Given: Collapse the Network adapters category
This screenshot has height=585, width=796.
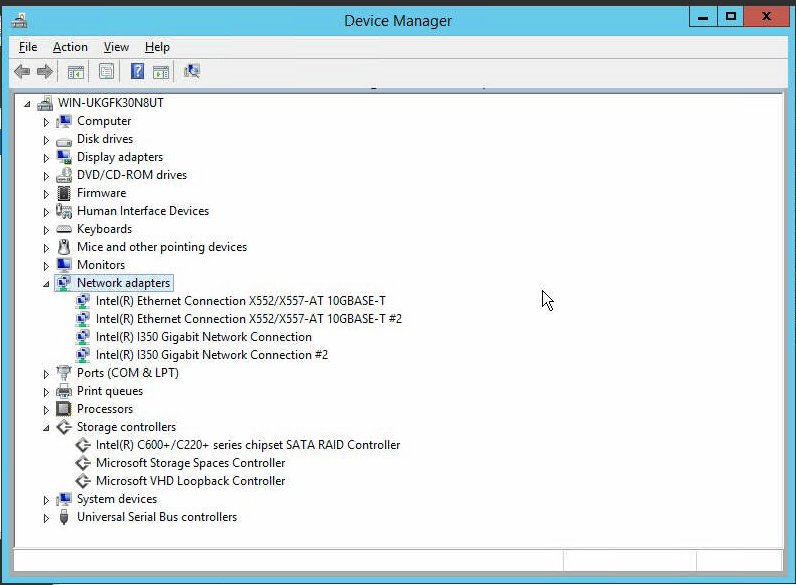Looking at the screenshot, I should click(46, 284).
